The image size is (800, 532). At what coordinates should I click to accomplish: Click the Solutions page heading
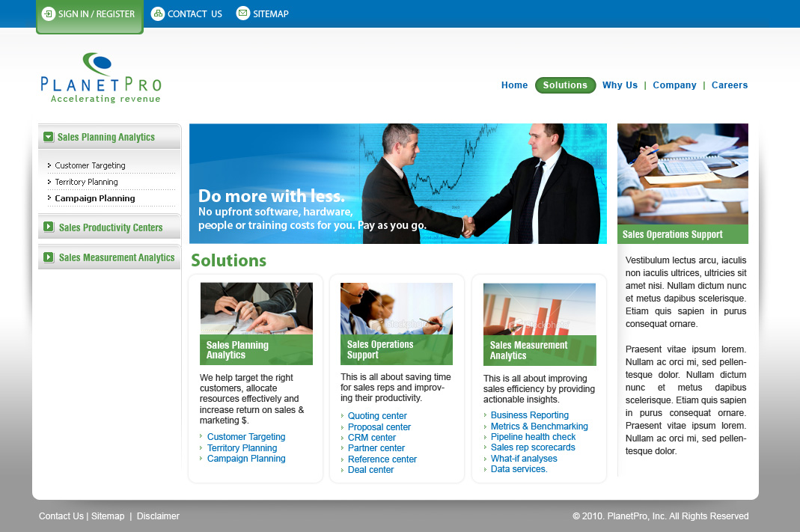(228, 260)
